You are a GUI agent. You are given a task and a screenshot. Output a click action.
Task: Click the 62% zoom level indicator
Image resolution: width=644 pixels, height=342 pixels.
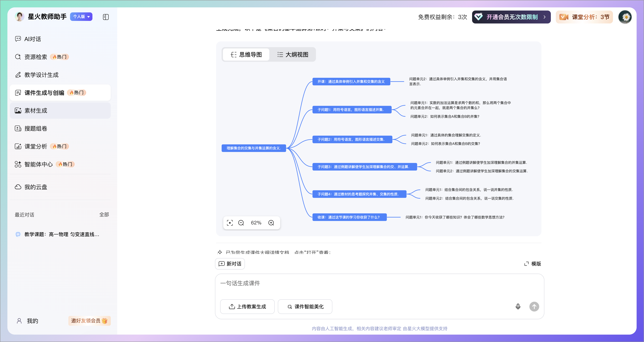click(256, 223)
